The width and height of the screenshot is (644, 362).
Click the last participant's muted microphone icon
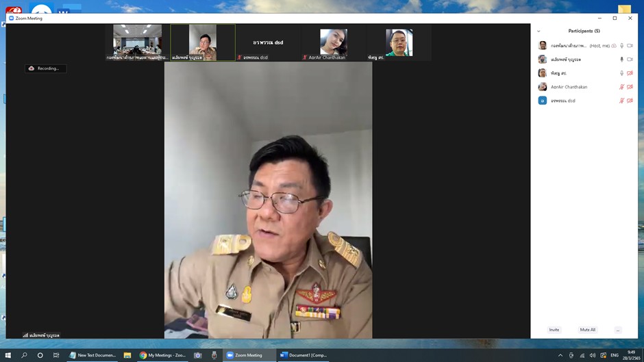(x=622, y=101)
